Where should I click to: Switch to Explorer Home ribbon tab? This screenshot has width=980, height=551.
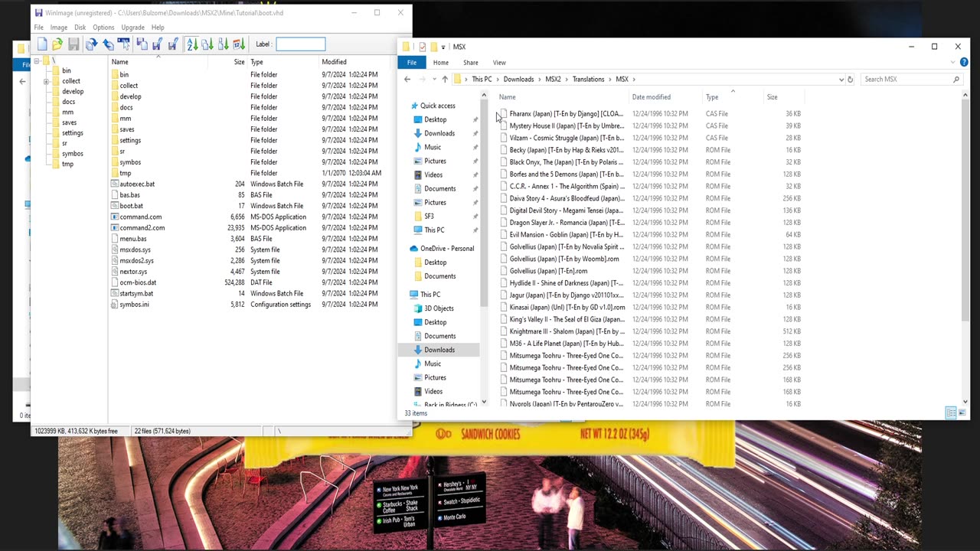pos(441,63)
